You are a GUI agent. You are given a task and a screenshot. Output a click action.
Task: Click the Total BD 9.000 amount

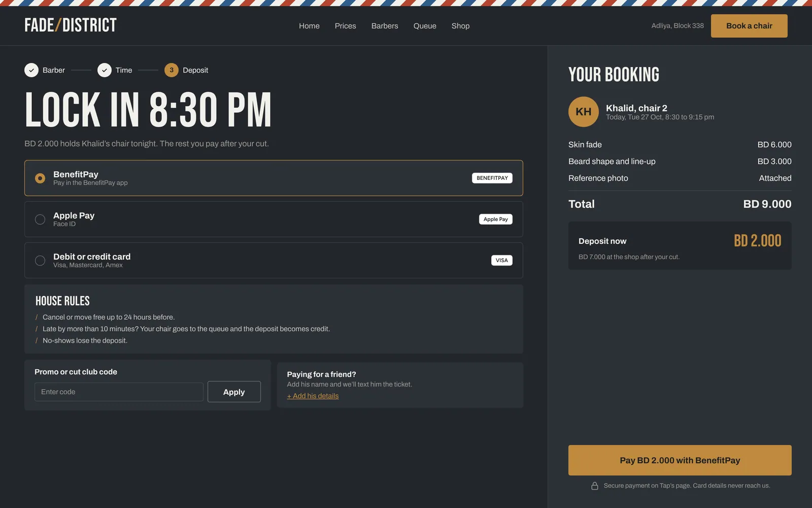(767, 204)
